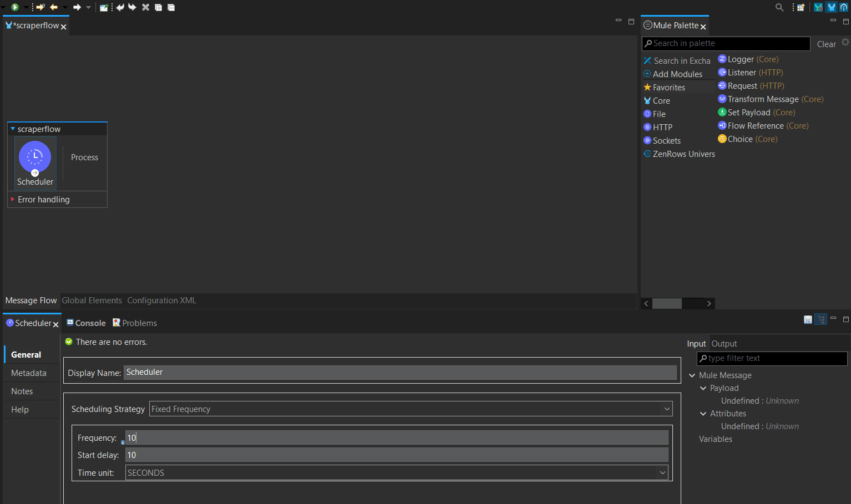
Task: Select the Favorites palette category
Action: pyautogui.click(x=665, y=88)
